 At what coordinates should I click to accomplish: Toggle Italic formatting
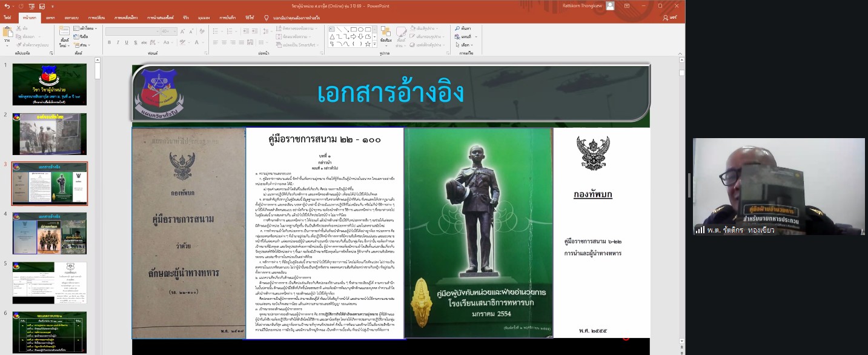[118, 42]
